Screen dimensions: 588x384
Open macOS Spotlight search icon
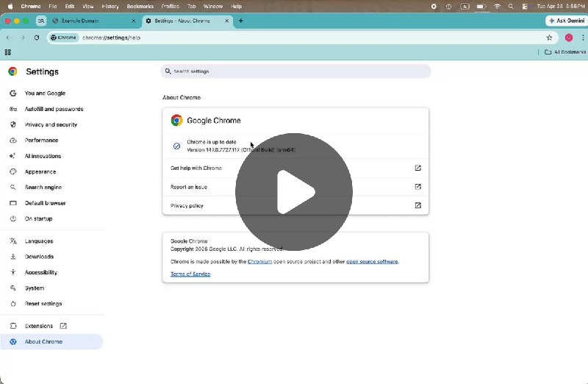click(511, 7)
